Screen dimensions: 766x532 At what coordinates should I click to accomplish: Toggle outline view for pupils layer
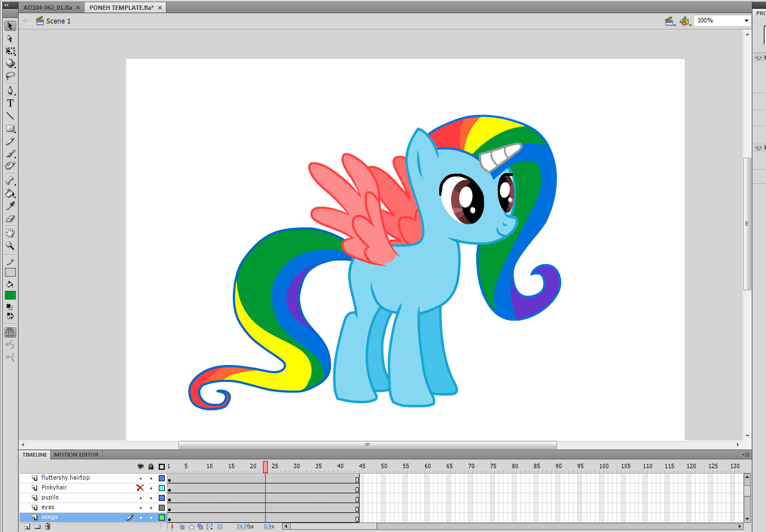(161, 498)
